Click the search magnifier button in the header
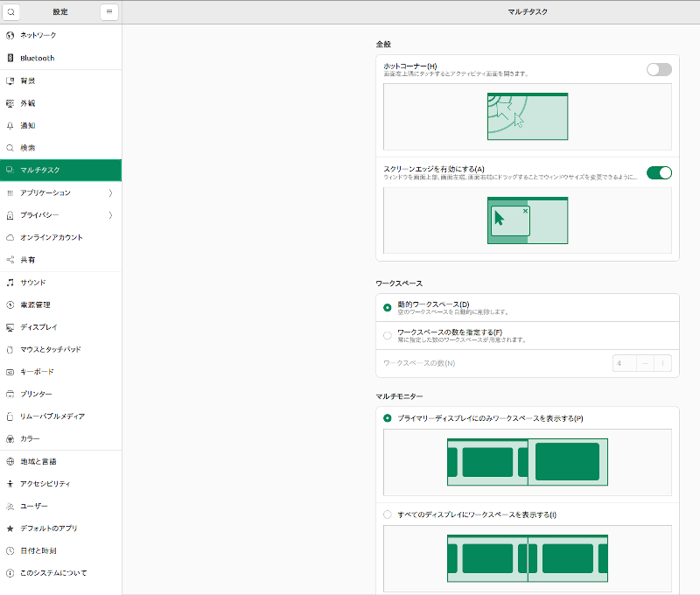This screenshot has height=595, width=700. (x=11, y=12)
